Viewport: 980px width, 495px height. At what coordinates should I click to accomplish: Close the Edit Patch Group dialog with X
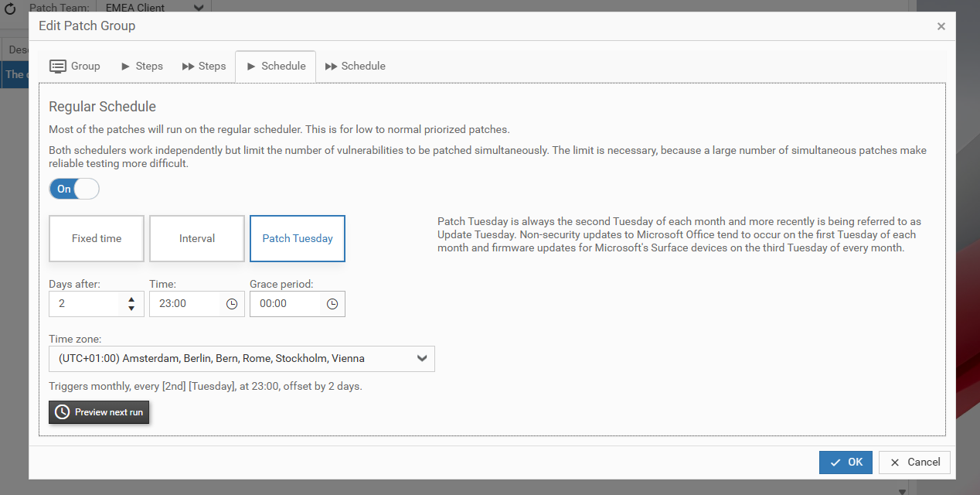(941, 26)
